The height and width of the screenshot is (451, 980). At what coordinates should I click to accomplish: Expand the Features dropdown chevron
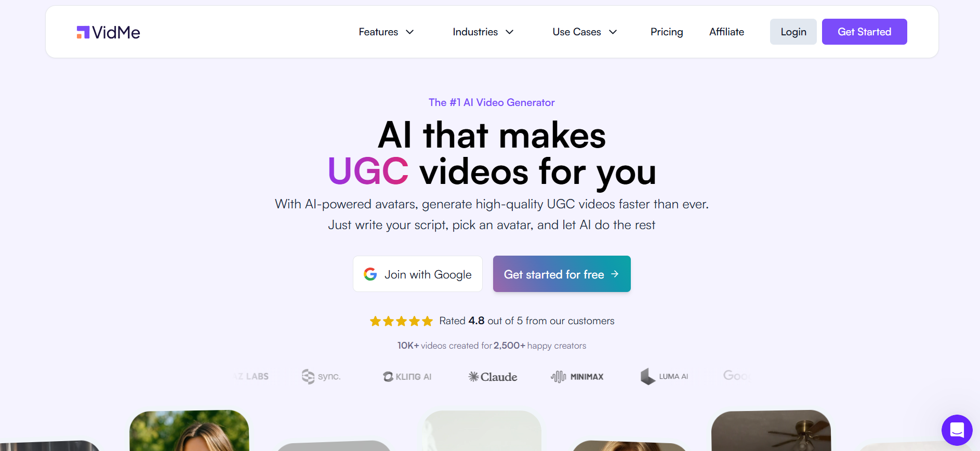point(410,32)
